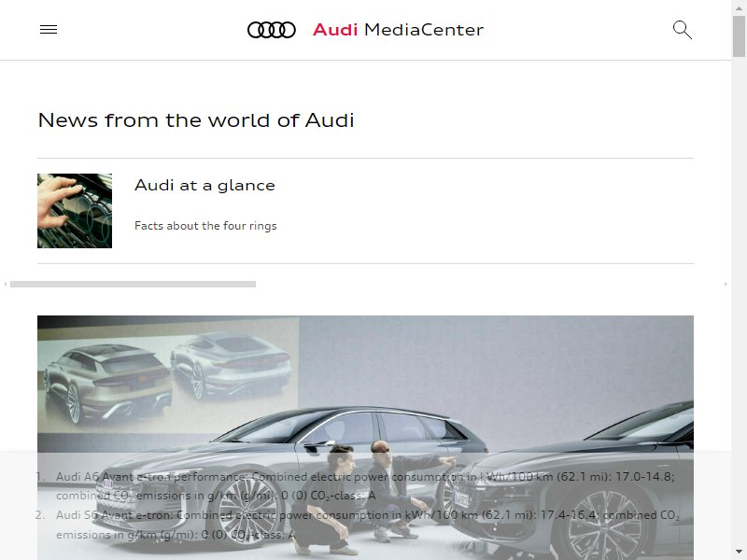Click the vertical scrollbar down arrow
The width and height of the screenshot is (747, 560).
[739, 553]
